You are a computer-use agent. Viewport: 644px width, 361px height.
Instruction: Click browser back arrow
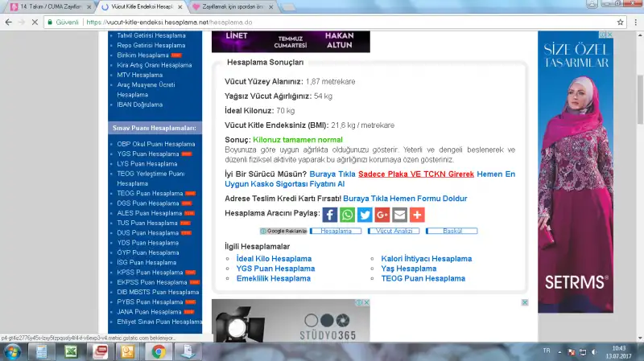(9, 23)
